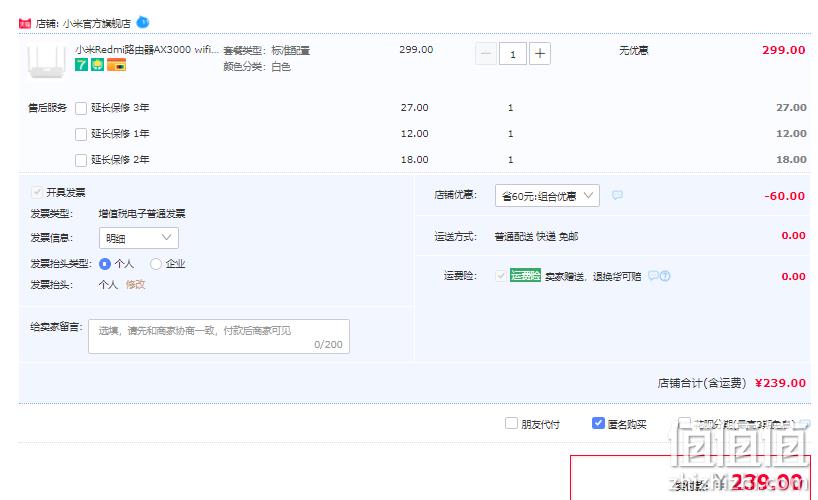Click the comment icon next to 店铺优惠 dropdown
This screenshot has height=500, width=818.
(x=617, y=195)
